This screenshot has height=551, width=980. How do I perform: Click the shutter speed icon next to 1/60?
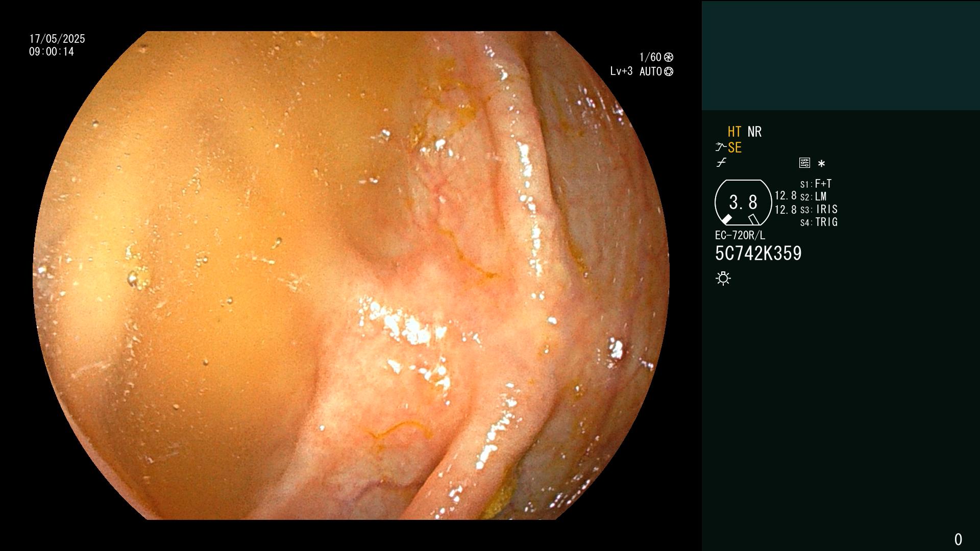669,57
